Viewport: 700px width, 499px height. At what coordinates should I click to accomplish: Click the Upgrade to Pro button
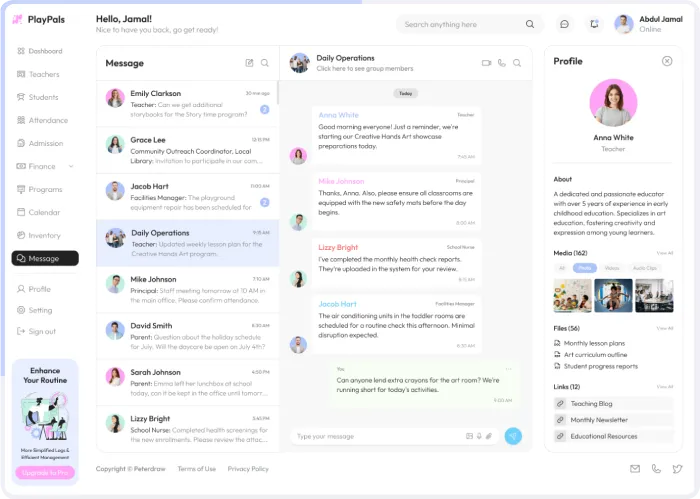tap(45, 472)
